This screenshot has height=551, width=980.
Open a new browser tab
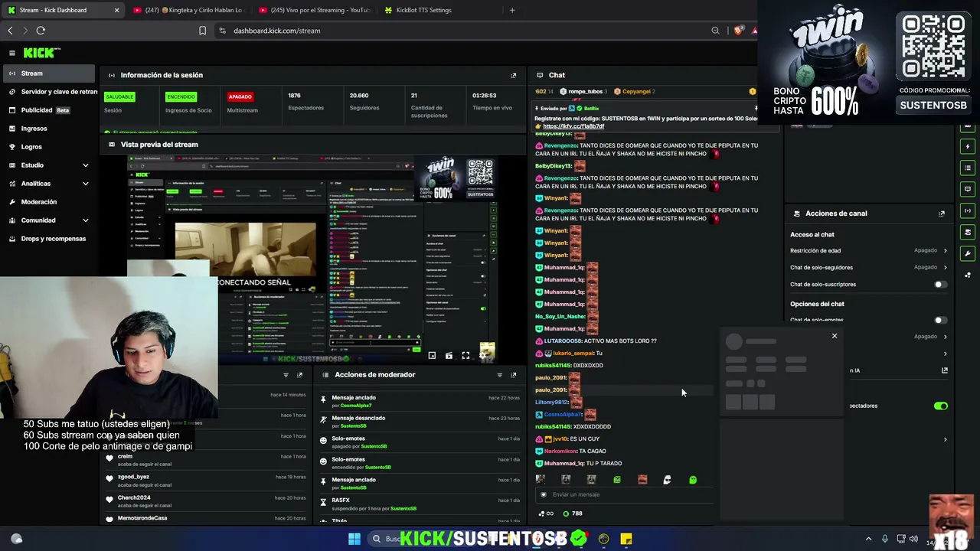tap(512, 10)
